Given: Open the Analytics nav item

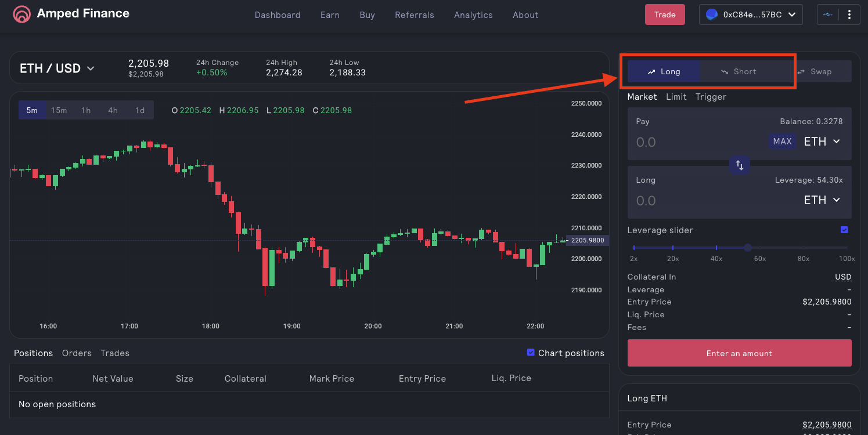Looking at the screenshot, I should pos(473,15).
